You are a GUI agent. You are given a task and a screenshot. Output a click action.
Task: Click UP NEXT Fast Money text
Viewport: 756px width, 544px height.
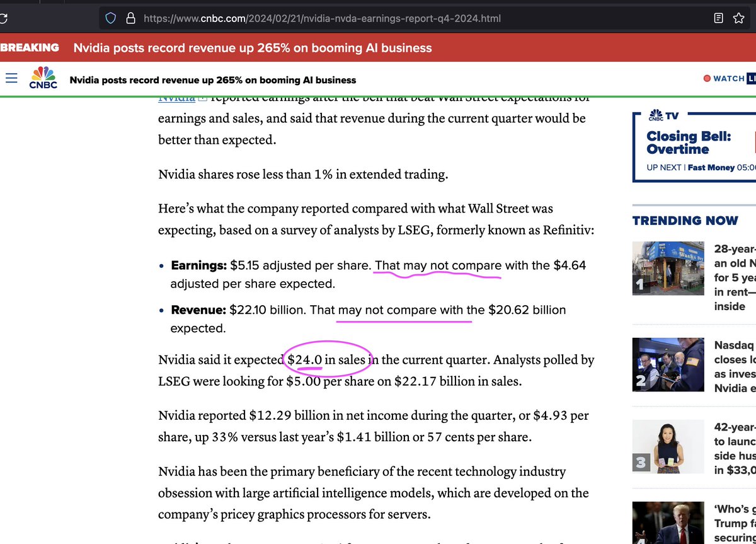point(701,168)
